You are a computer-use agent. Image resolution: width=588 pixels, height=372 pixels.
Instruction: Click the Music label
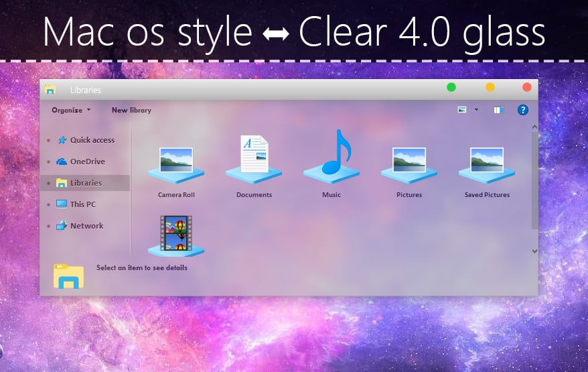(332, 195)
